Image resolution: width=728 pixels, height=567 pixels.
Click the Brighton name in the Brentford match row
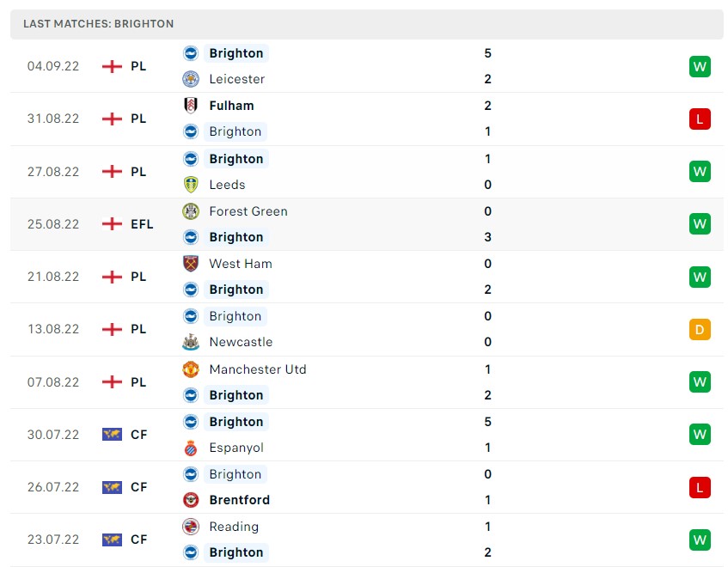coord(236,474)
